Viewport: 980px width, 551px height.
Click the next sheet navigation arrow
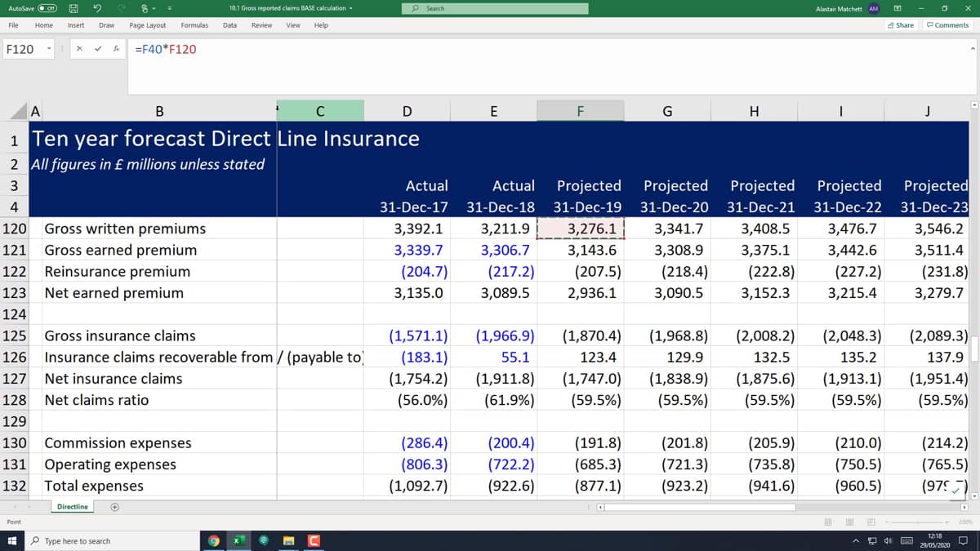click(x=30, y=507)
